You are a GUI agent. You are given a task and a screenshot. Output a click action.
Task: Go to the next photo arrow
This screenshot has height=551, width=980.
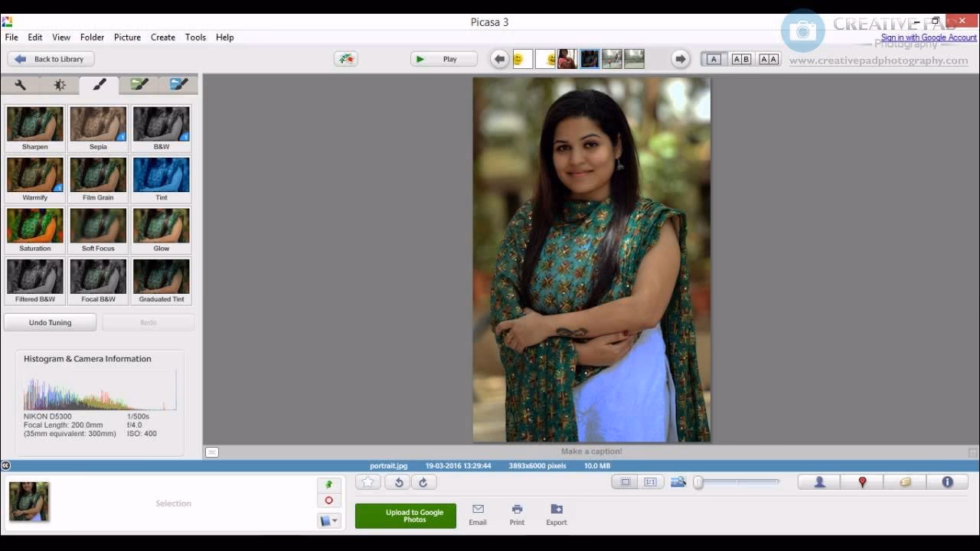680,59
